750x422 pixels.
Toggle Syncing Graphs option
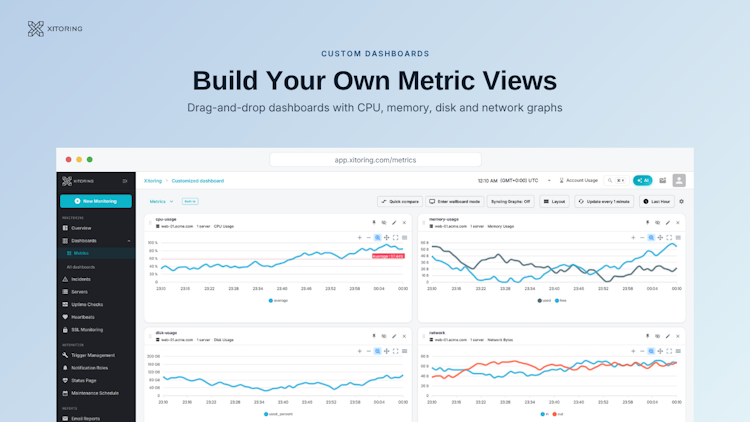[510, 201]
